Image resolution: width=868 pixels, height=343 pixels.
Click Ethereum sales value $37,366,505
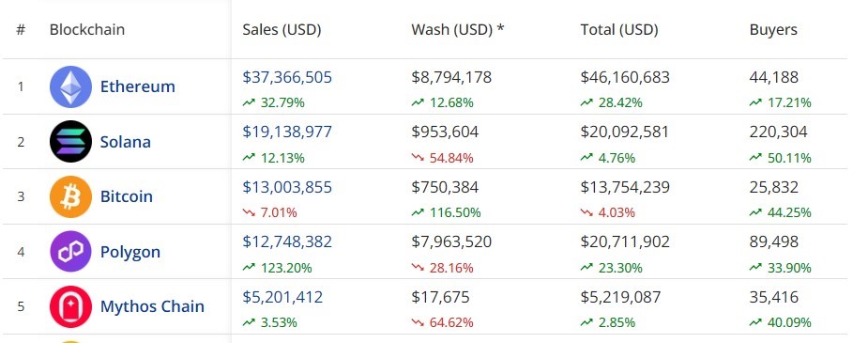coord(287,77)
